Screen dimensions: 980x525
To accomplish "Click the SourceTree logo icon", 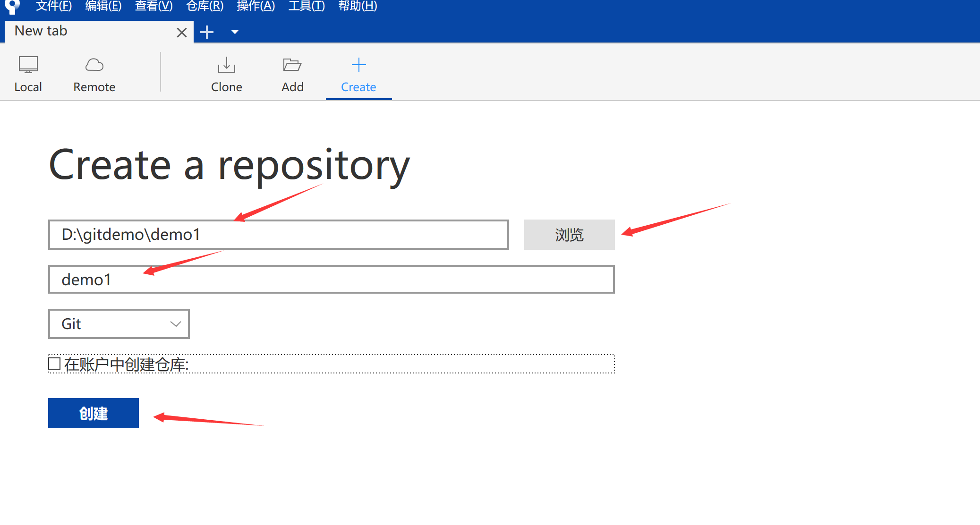I will [12, 7].
